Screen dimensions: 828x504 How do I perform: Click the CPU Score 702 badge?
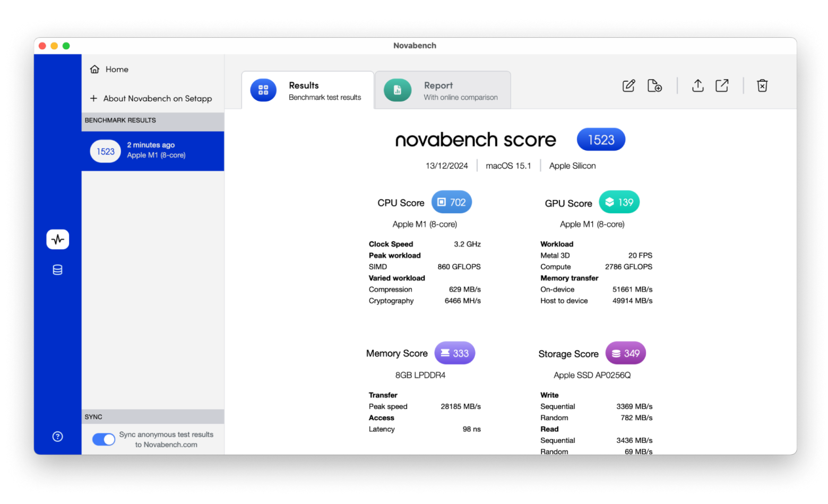(452, 202)
